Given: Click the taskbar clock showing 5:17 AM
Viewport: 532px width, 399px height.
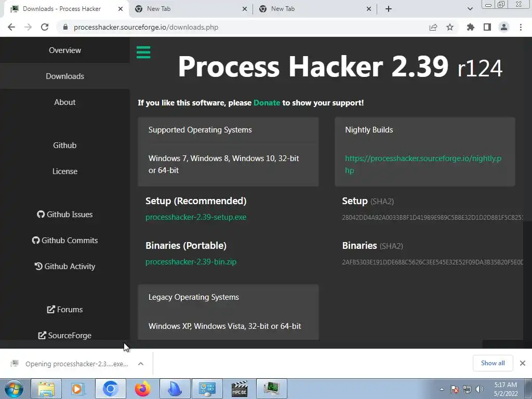Looking at the screenshot, I should tap(506, 389).
